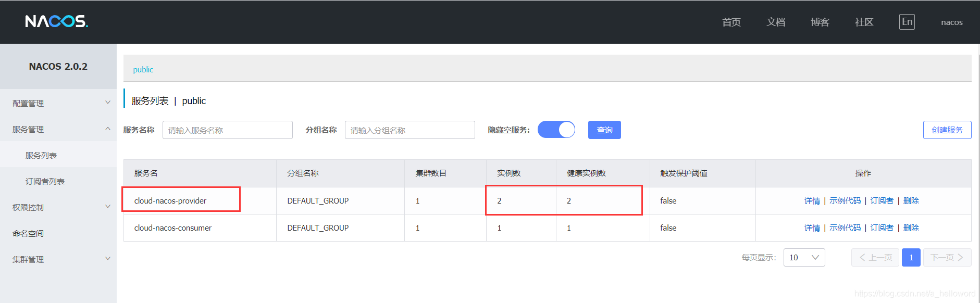Select 订阅者列表 in the sidebar
This screenshot has height=303, width=980.
45,182
